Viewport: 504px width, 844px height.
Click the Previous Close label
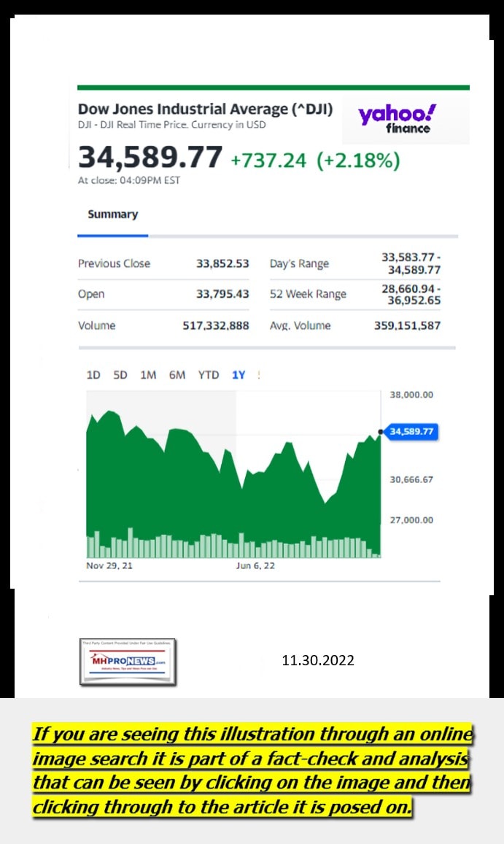pos(115,263)
